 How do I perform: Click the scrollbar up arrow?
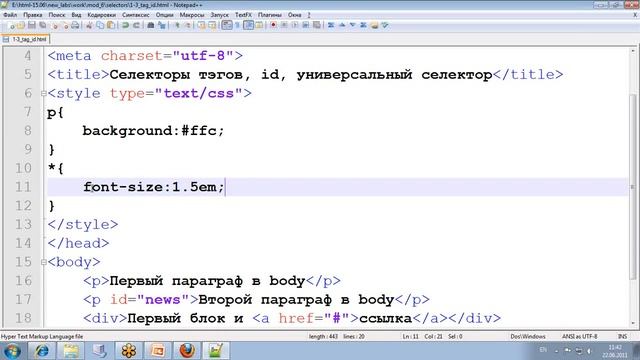click(x=633, y=51)
